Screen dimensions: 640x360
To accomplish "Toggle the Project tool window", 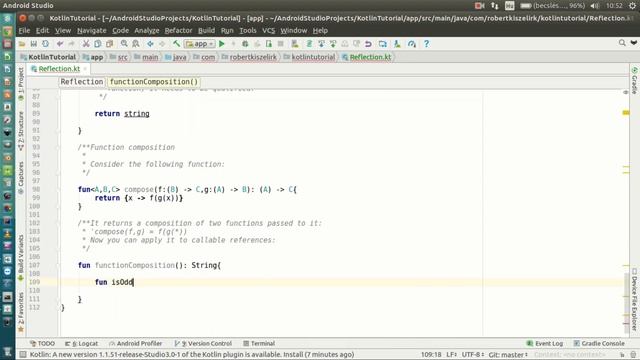I will coord(21,84).
